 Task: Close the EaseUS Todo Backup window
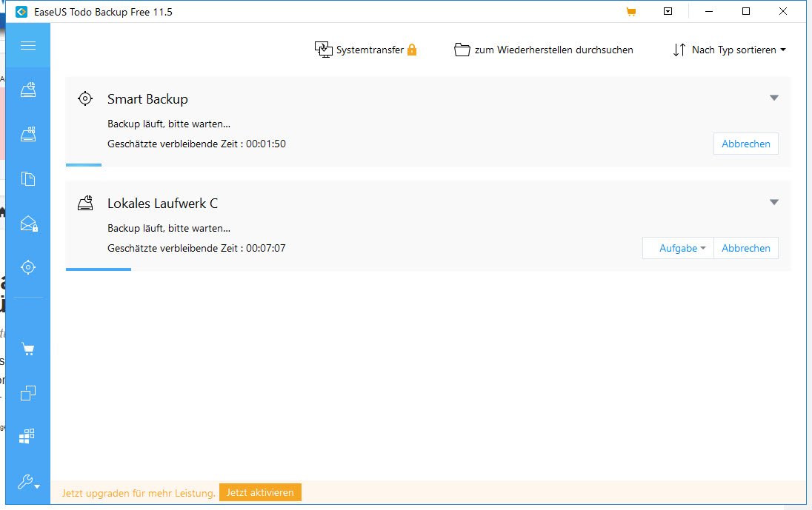[x=782, y=11]
